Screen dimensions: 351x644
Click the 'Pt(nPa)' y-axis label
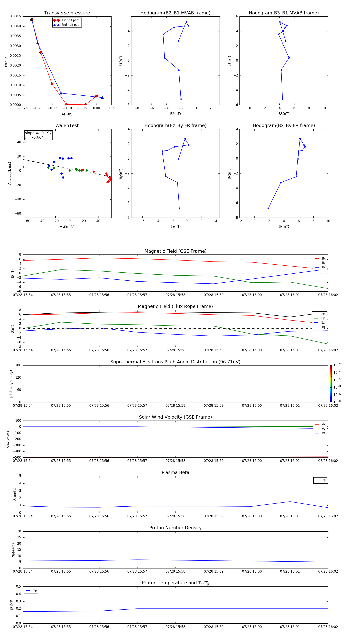[x=6, y=61]
